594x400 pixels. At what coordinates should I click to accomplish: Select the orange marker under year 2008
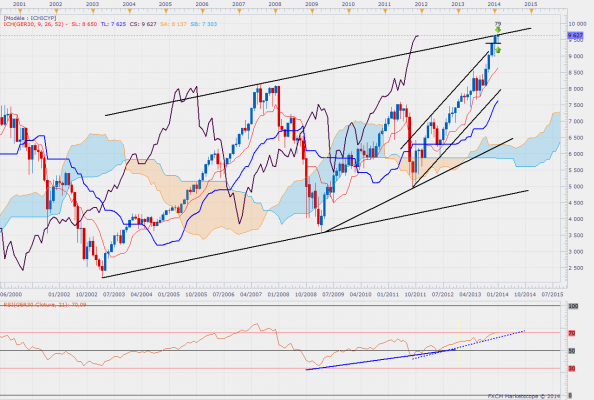[x=275, y=11]
